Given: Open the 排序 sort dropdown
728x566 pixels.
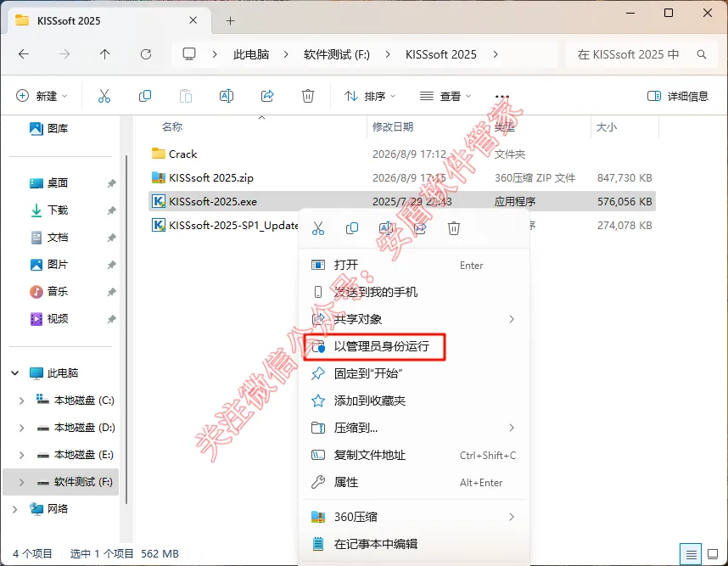Looking at the screenshot, I should (x=370, y=96).
